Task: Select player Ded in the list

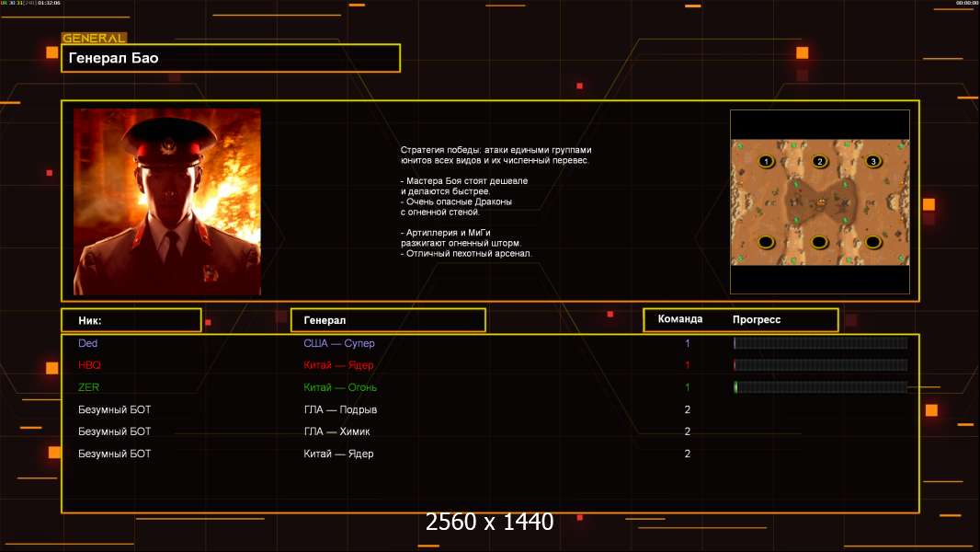Action: [x=88, y=343]
